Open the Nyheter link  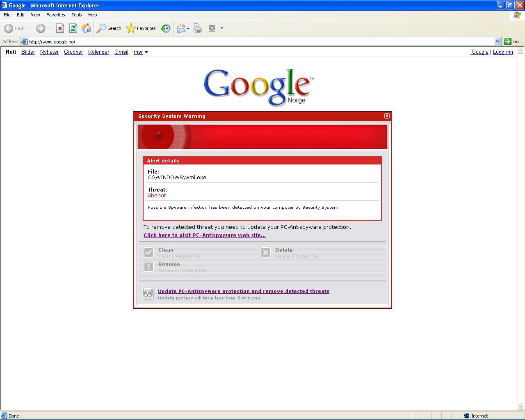pyautogui.click(x=49, y=52)
